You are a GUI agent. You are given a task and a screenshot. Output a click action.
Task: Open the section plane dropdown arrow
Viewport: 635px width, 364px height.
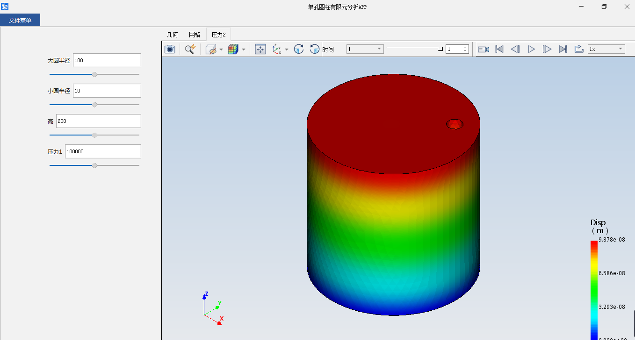[221, 50]
